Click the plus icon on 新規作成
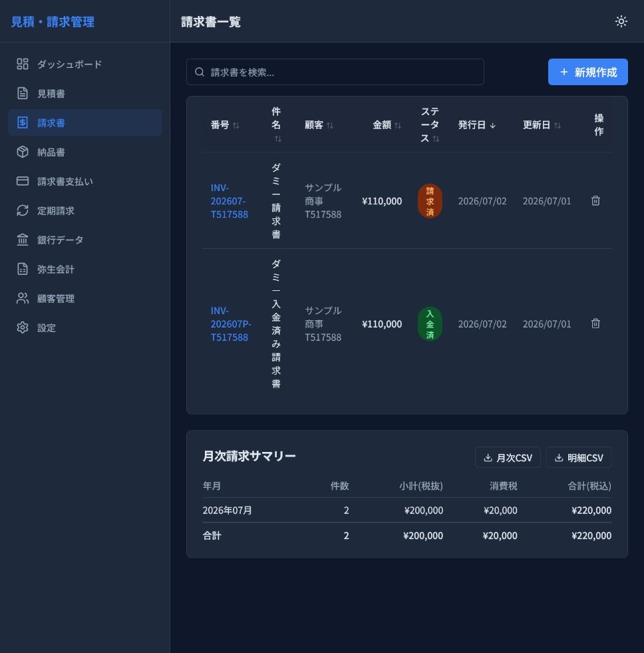Viewport: 644px width, 653px height. click(x=563, y=72)
